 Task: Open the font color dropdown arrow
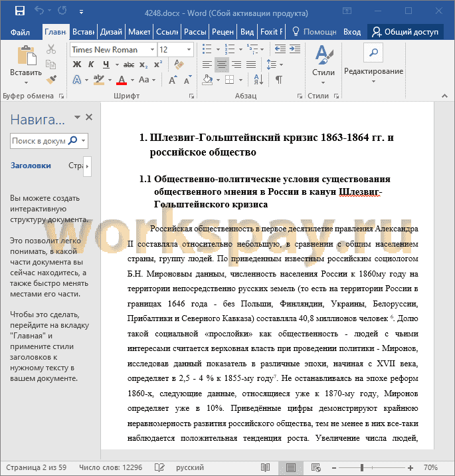tap(133, 80)
